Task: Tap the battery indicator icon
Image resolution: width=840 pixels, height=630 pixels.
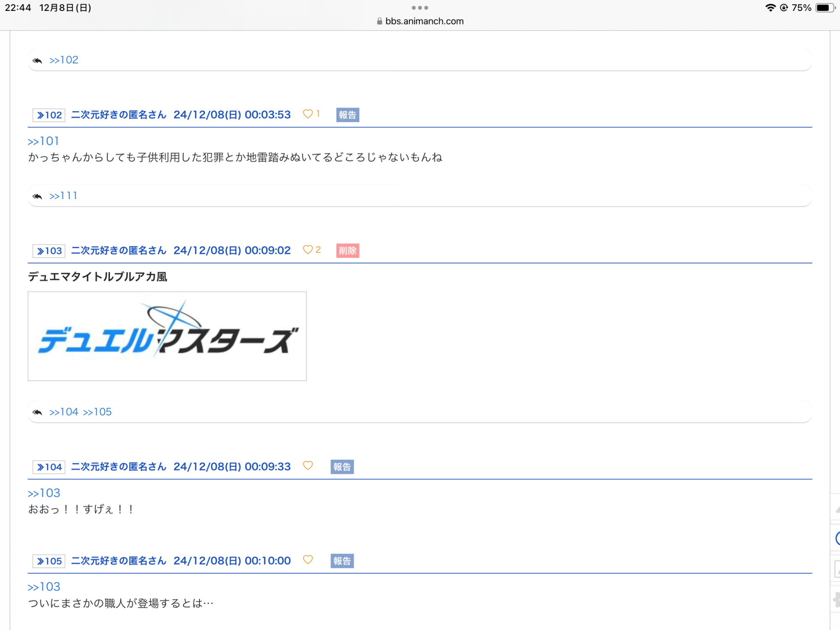Action: [x=825, y=8]
